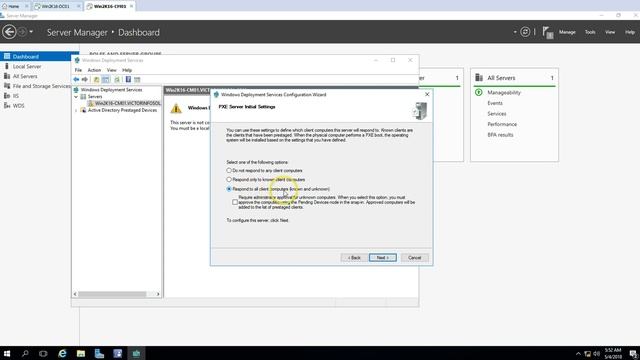Click the Back button in wizard
The height and width of the screenshot is (360, 640).
click(x=354, y=258)
